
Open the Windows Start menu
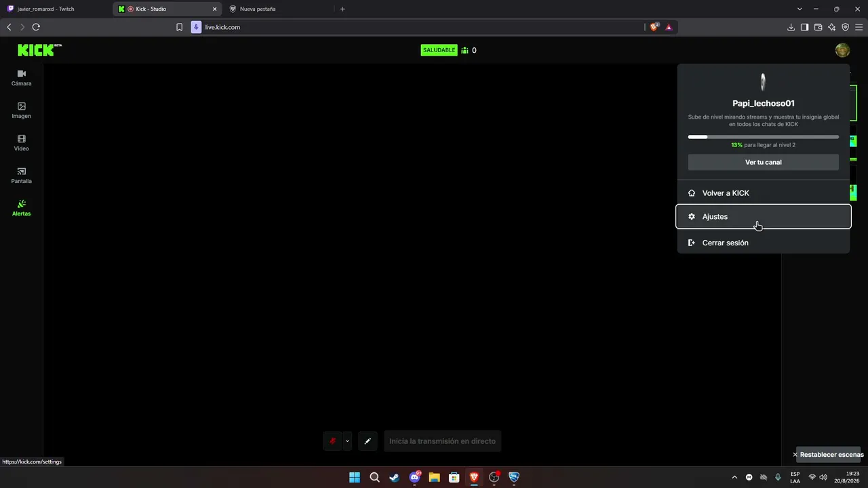tap(355, 477)
